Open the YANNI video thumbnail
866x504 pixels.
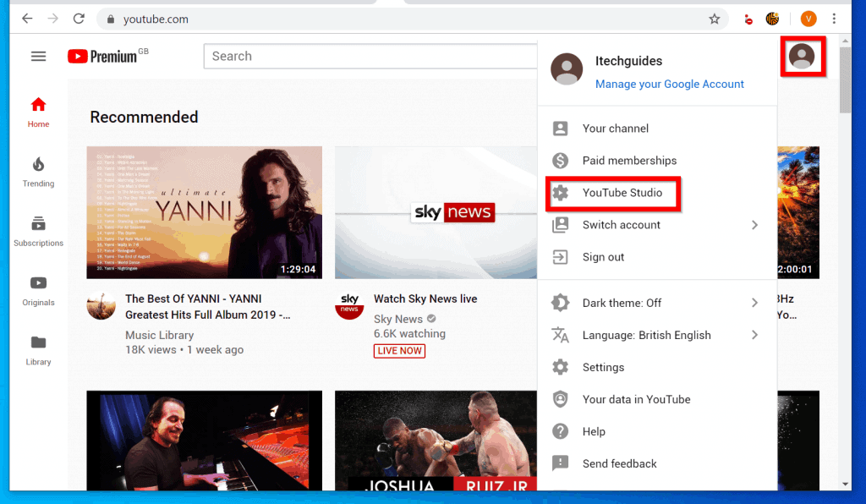point(205,212)
